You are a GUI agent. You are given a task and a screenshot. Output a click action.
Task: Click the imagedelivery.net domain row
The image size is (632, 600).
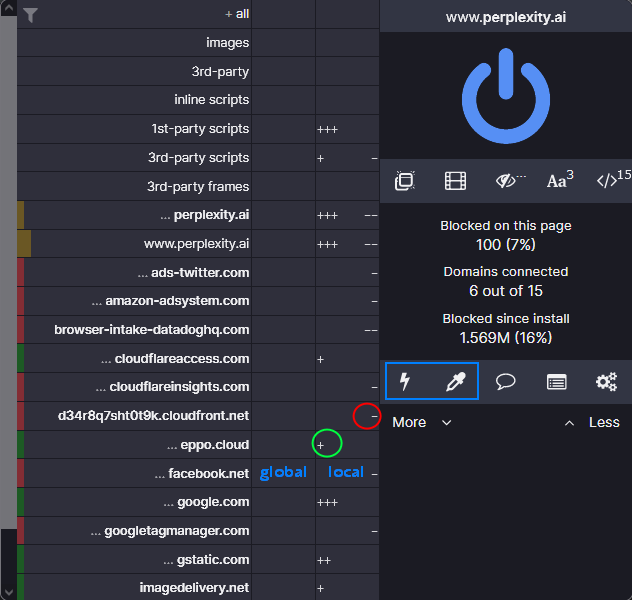(134, 588)
